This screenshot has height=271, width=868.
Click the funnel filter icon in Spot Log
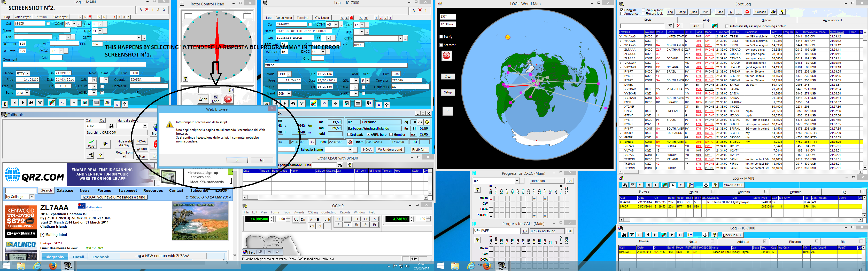[671, 26]
